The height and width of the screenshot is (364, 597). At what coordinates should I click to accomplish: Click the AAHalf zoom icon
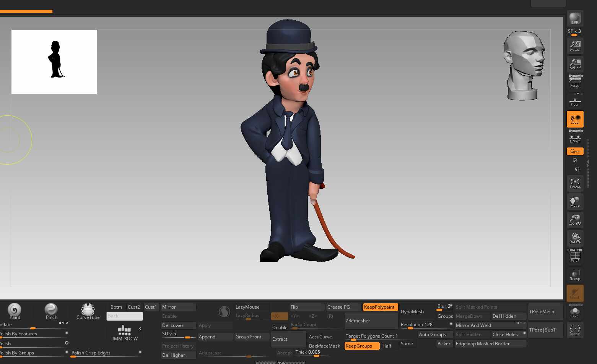pyautogui.click(x=575, y=64)
